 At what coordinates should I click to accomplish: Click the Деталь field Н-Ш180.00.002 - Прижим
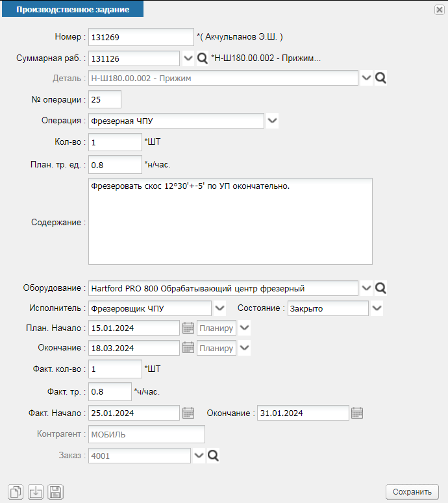(x=223, y=78)
